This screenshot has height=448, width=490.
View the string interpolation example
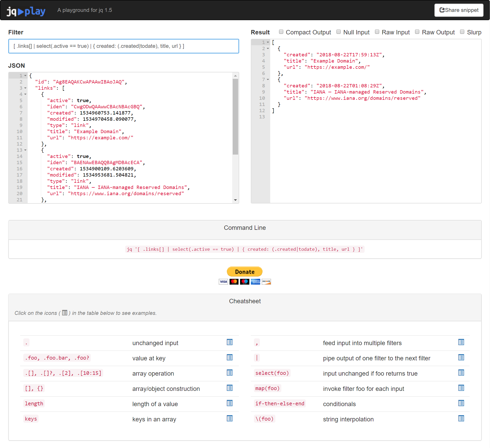click(461, 418)
